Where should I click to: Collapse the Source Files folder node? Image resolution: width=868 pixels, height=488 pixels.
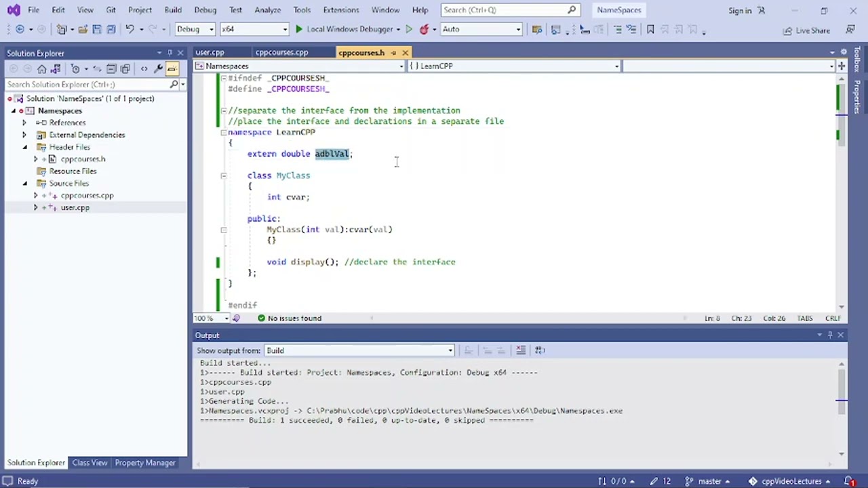point(24,184)
